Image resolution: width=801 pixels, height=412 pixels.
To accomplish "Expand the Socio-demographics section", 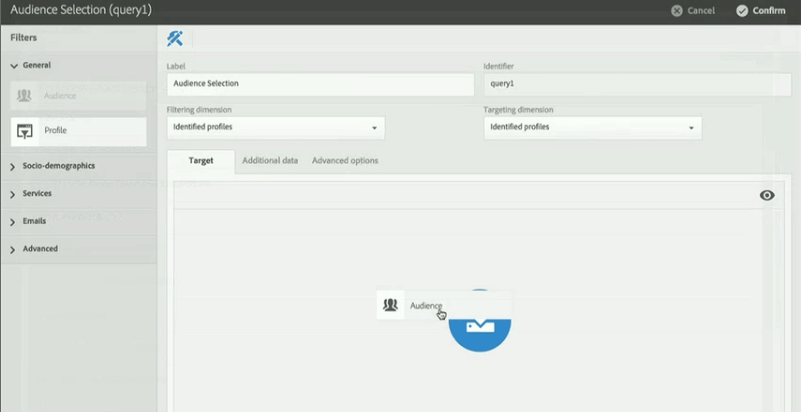I will 14,166.
